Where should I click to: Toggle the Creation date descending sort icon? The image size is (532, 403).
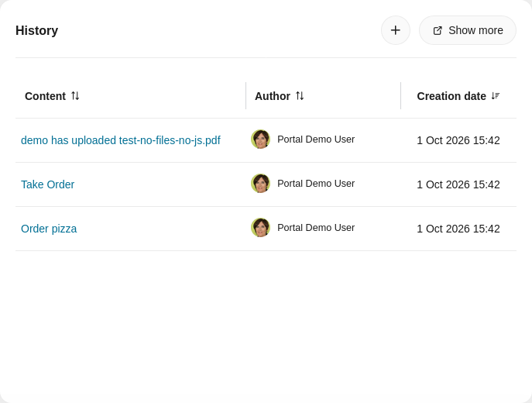[x=496, y=96]
